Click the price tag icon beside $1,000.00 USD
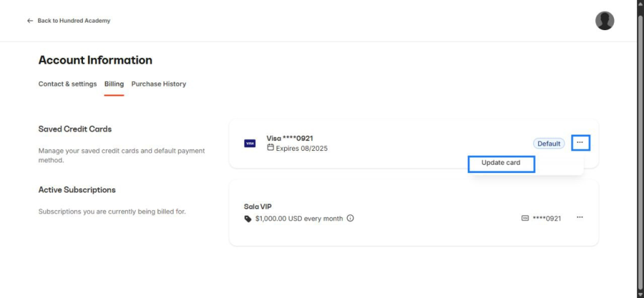The image size is (644, 298). [x=248, y=219]
